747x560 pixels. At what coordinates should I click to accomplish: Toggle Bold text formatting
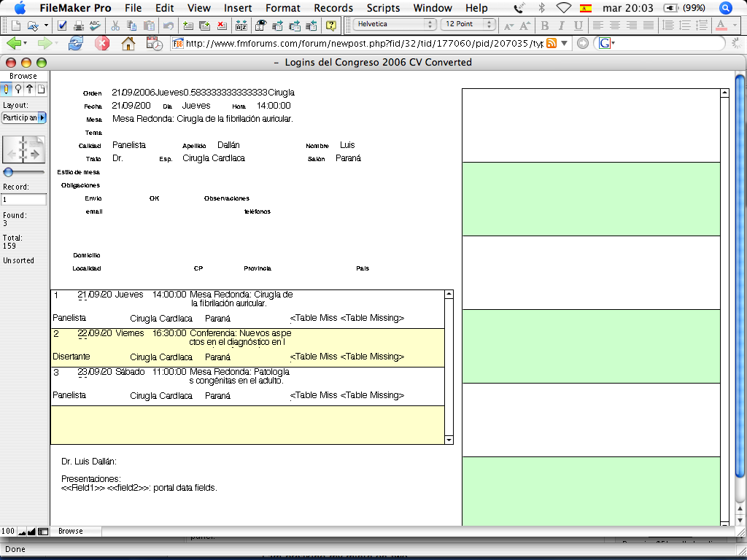(x=545, y=26)
